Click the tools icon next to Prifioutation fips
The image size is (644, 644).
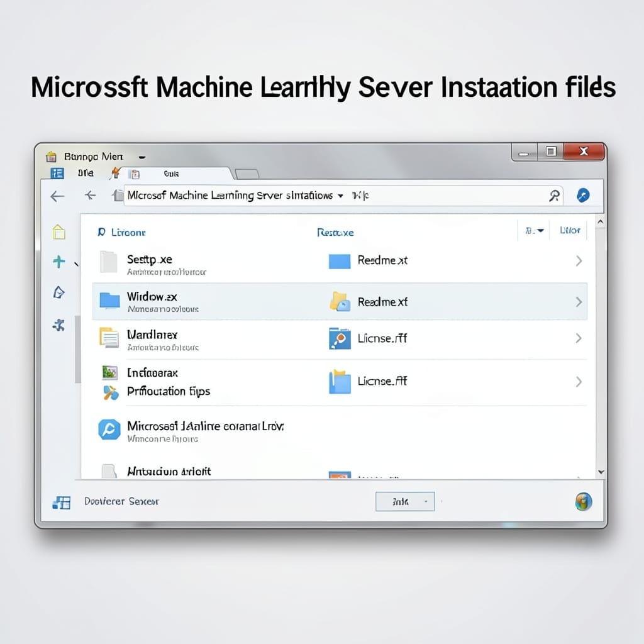pyautogui.click(x=111, y=392)
